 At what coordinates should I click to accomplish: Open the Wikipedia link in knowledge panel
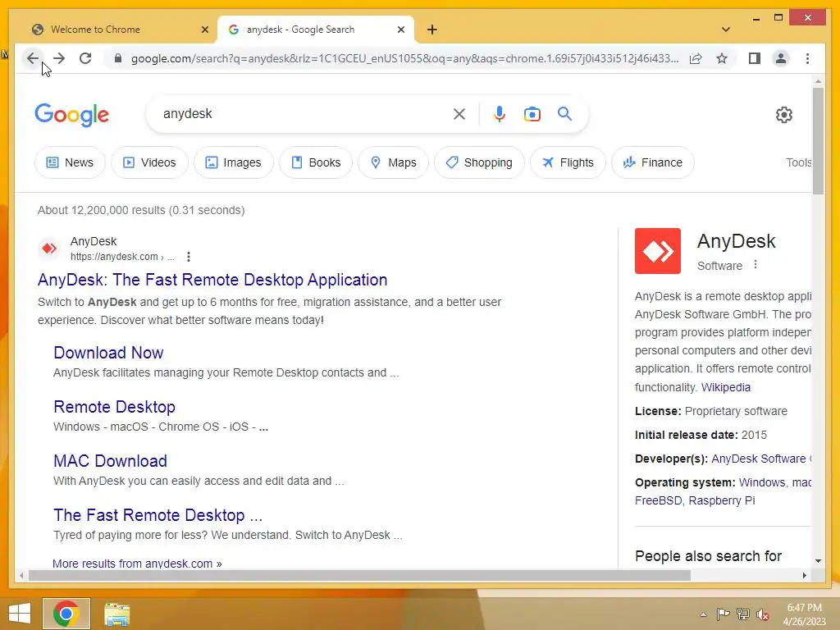[x=726, y=387]
